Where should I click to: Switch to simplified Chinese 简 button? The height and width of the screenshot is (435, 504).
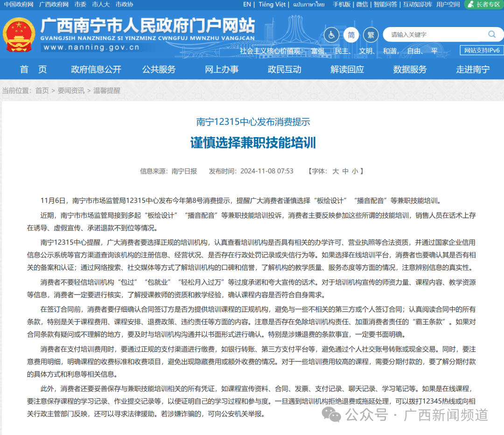351,35
